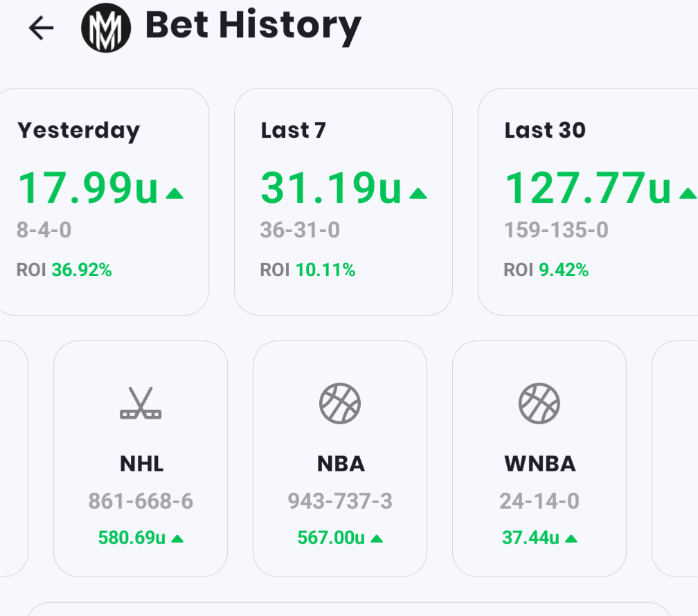Tap green up arrow beside 17.99u

pyautogui.click(x=175, y=194)
